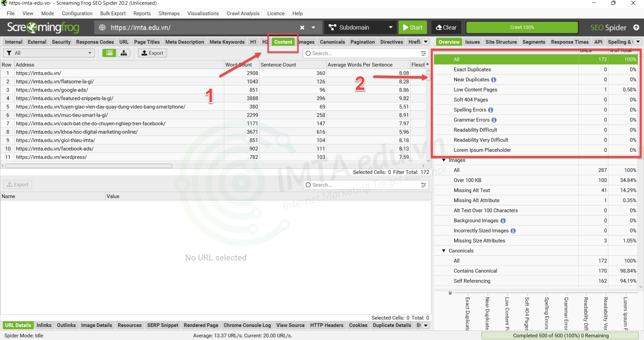Sort by Sentence Count column header
This screenshot has height=340, width=644.
pyautogui.click(x=293, y=64)
